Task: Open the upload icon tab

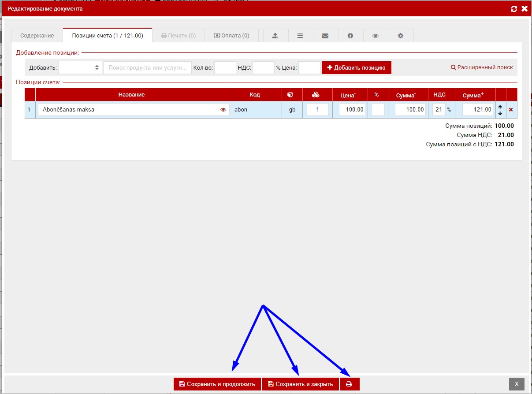Action: pos(275,36)
